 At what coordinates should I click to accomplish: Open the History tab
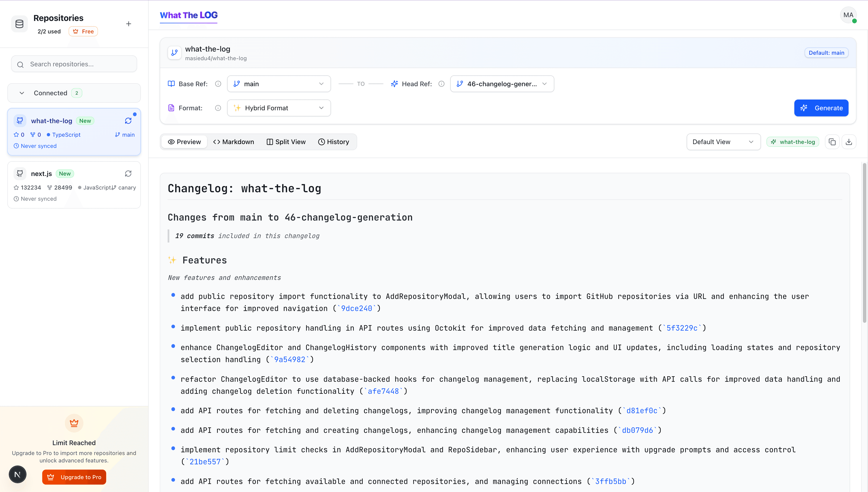[x=334, y=142]
